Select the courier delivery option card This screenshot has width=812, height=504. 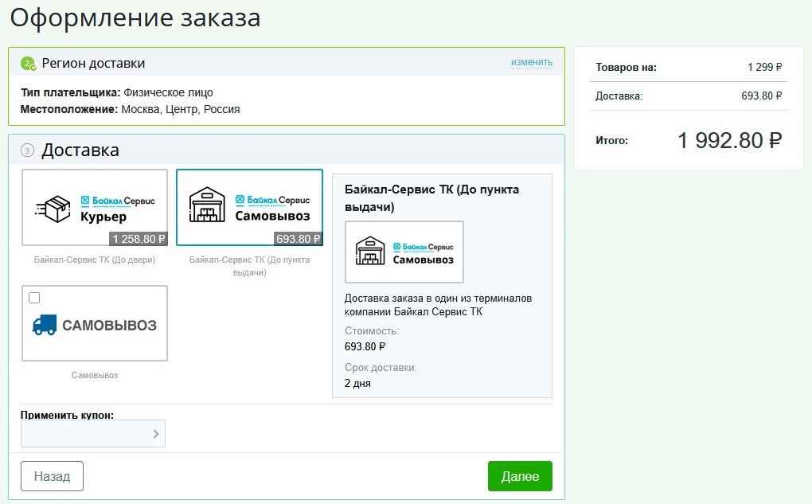point(94,207)
